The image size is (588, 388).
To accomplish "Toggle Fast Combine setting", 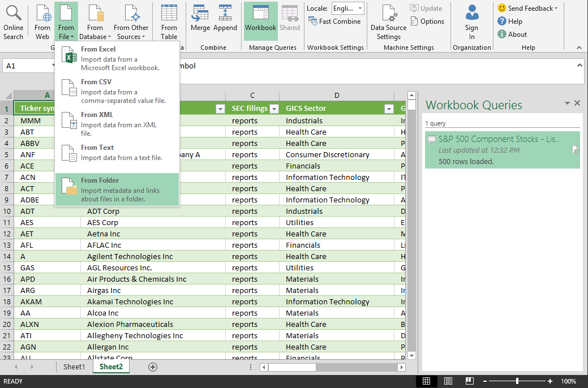I will [x=334, y=21].
